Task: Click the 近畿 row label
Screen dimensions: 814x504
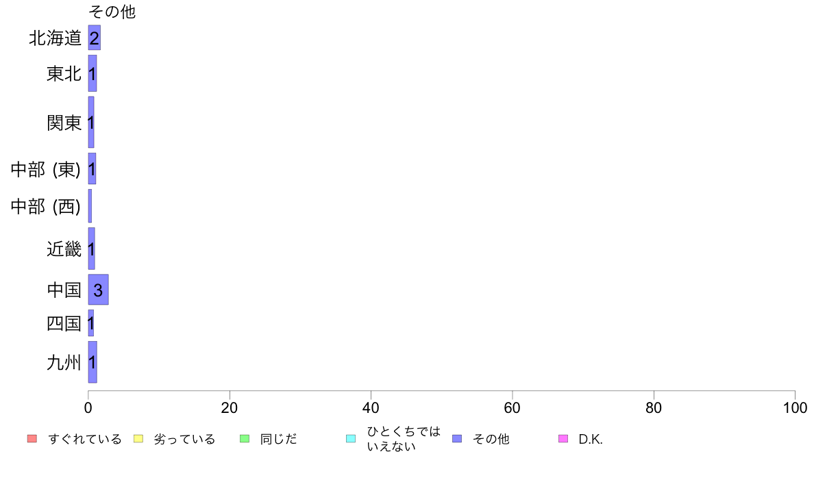Action: (x=64, y=249)
